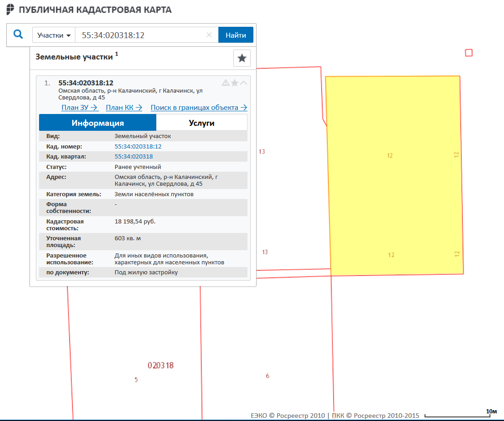Click parcel label 6 on map

point(267,376)
